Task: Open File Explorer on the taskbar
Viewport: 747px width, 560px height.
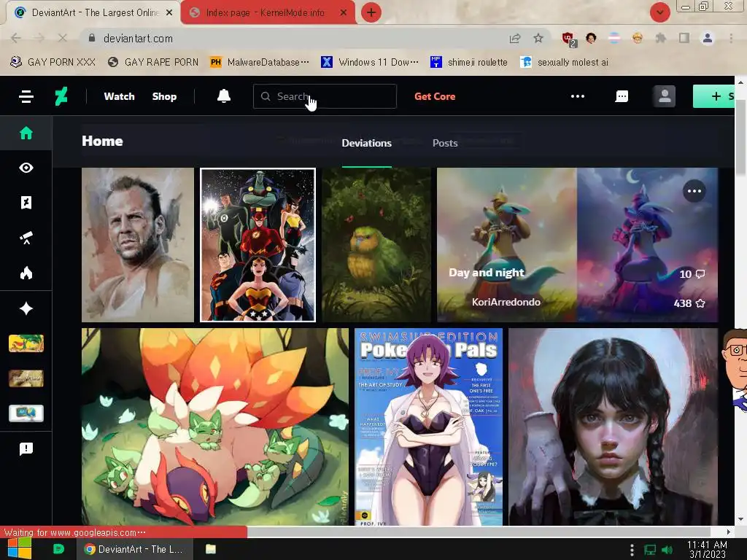Action: [211, 549]
